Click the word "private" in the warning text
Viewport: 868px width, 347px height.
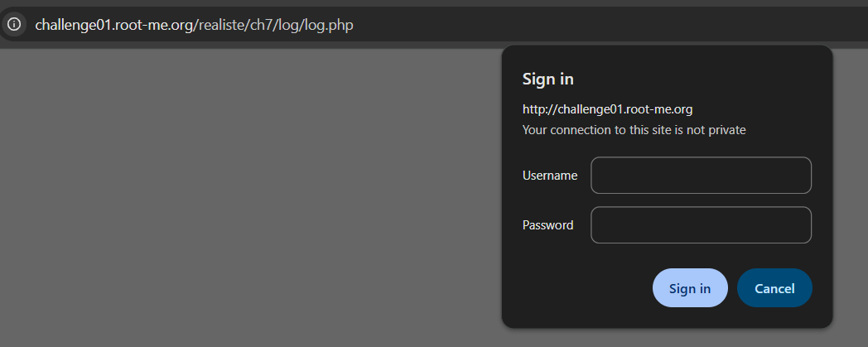[x=726, y=130]
